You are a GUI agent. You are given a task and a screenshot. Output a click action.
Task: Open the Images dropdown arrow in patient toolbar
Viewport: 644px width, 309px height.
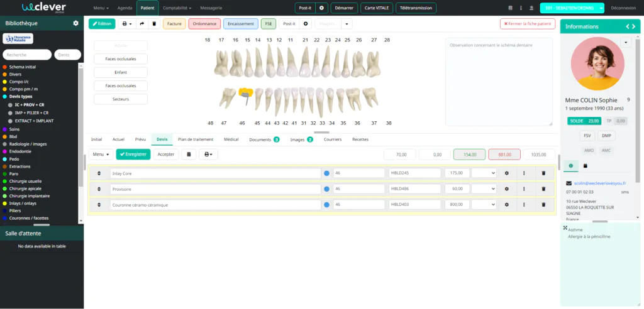(x=347, y=24)
